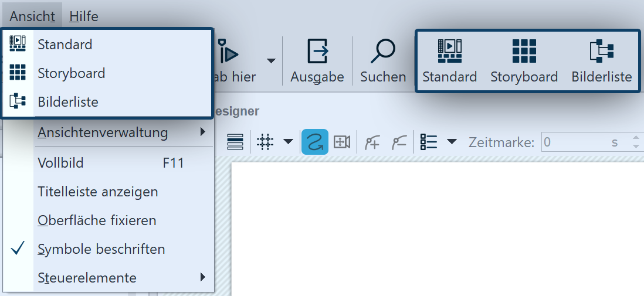This screenshot has width=644, height=296.
Task: Decrease Zeitmarke value with down arrow
Action: pos(636,147)
